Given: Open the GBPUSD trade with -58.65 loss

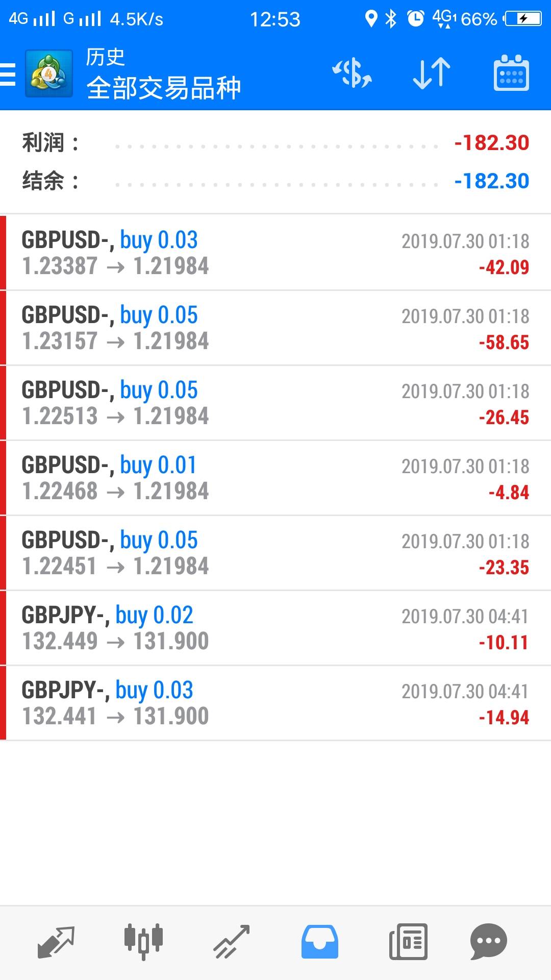Looking at the screenshot, I should pyautogui.click(x=275, y=328).
